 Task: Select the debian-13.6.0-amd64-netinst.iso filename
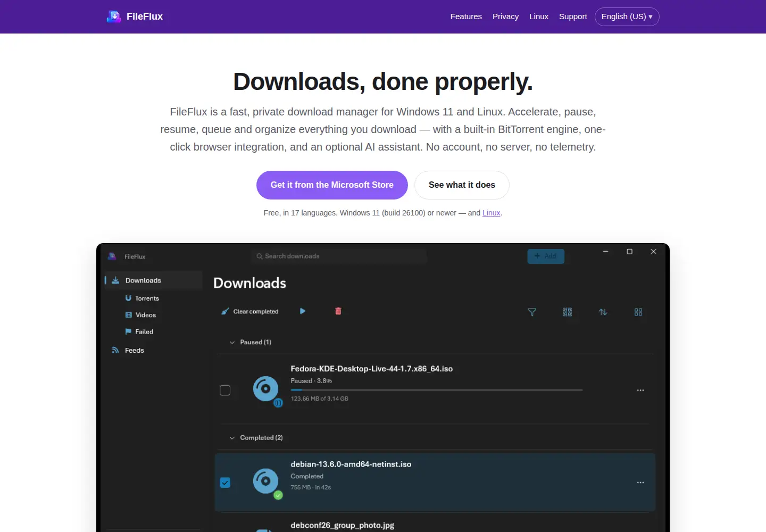(351, 464)
